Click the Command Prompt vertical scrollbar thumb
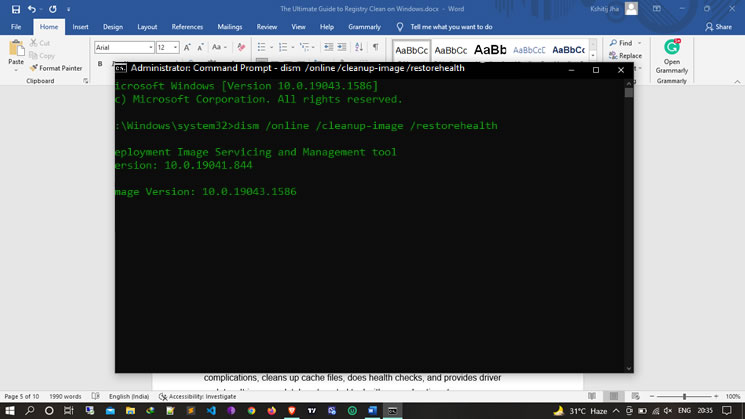The height and width of the screenshot is (419, 745). point(629,93)
